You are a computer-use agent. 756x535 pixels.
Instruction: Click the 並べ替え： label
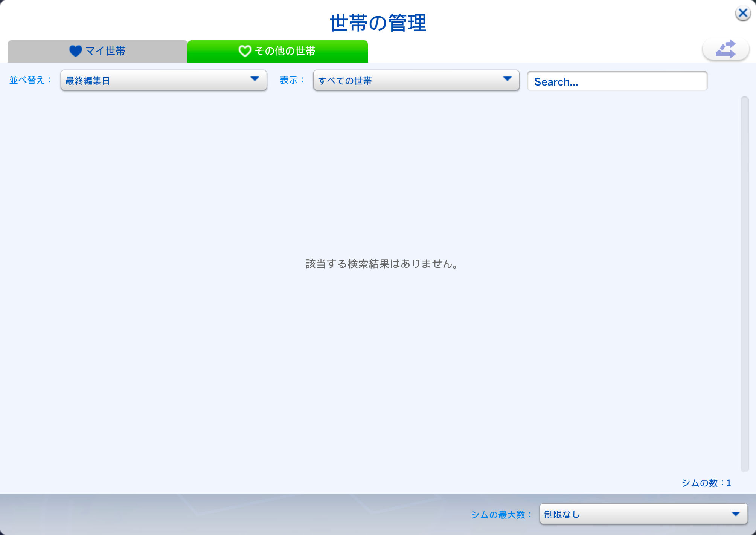point(31,80)
